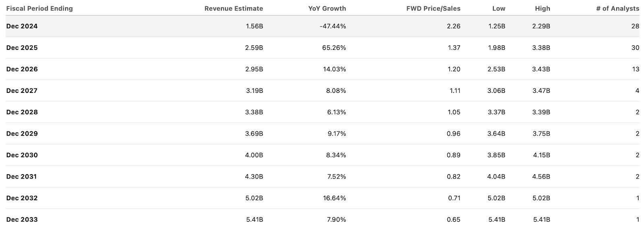Select the Dec 2032 row label

22,198
